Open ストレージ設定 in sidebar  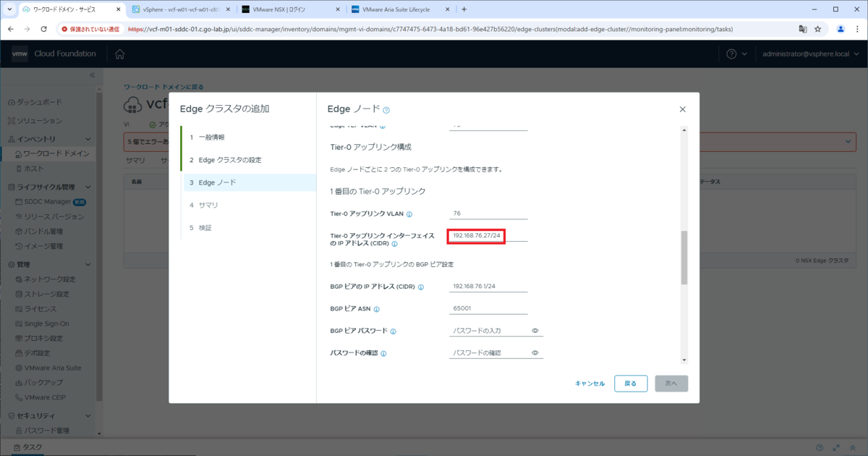point(46,294)
